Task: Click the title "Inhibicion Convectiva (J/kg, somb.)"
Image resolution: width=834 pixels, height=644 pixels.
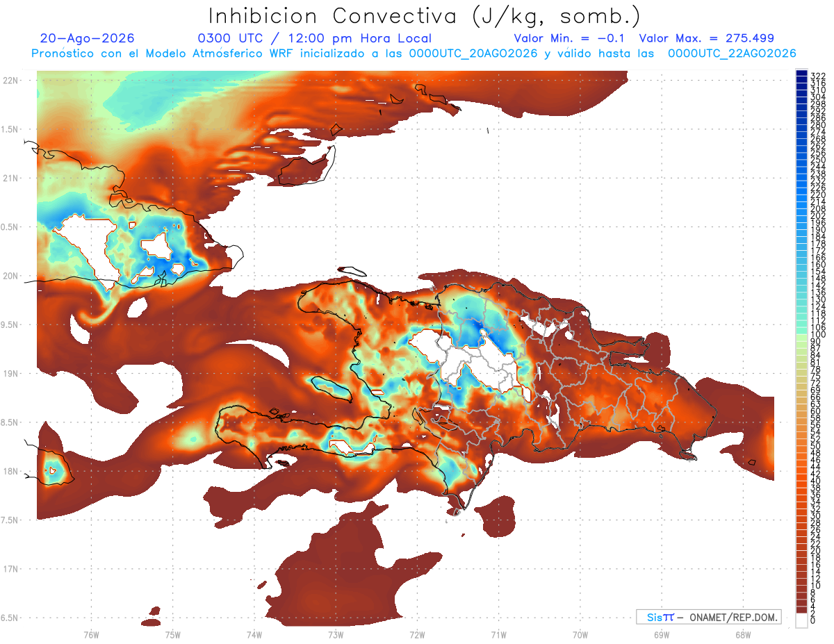Action: pyautogui.click(x=425, y=17)
